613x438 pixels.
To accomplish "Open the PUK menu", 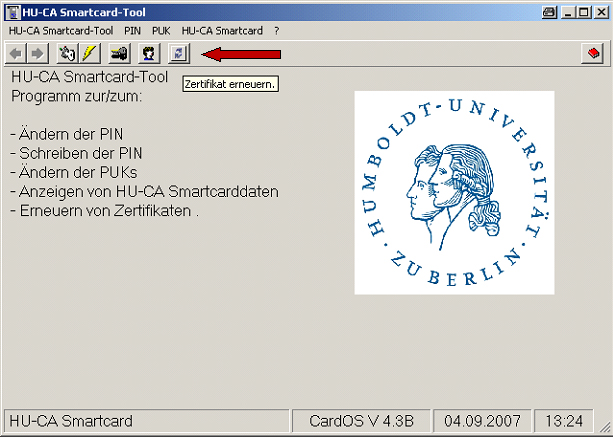I will pyautogui.click(x=161, y=31).
